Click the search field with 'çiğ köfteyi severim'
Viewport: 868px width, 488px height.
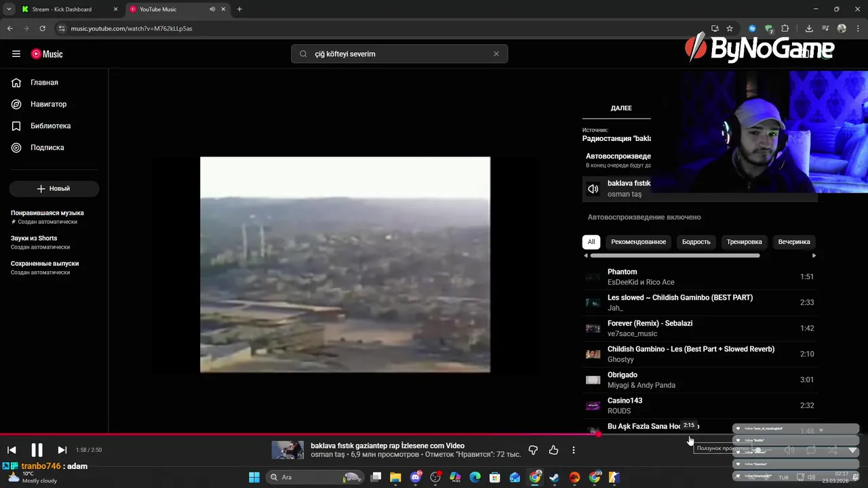click(x=400, y=54)
